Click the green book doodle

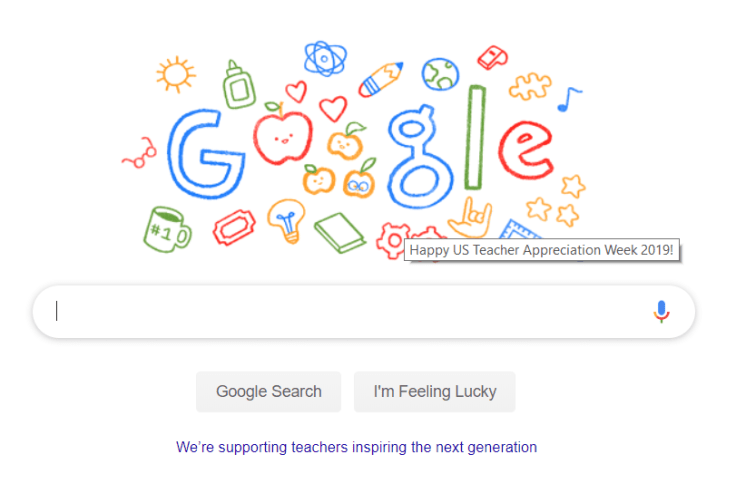341,232
